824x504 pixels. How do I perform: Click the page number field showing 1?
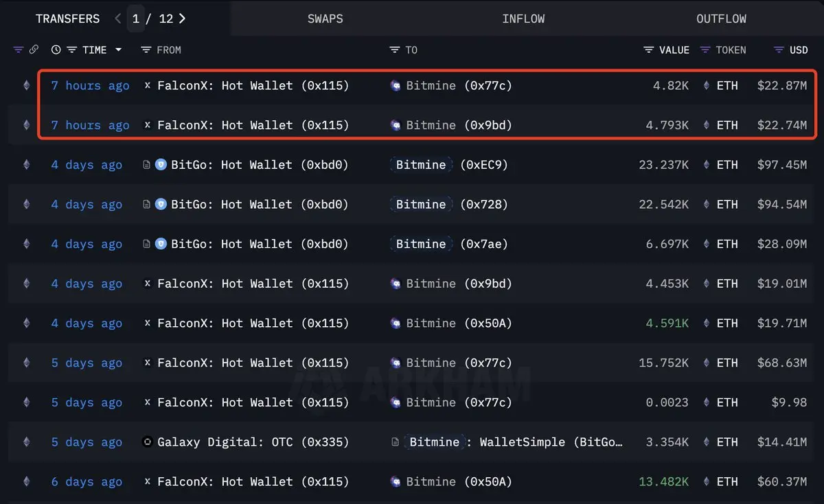pyautogui.click(x=136, y=19)
